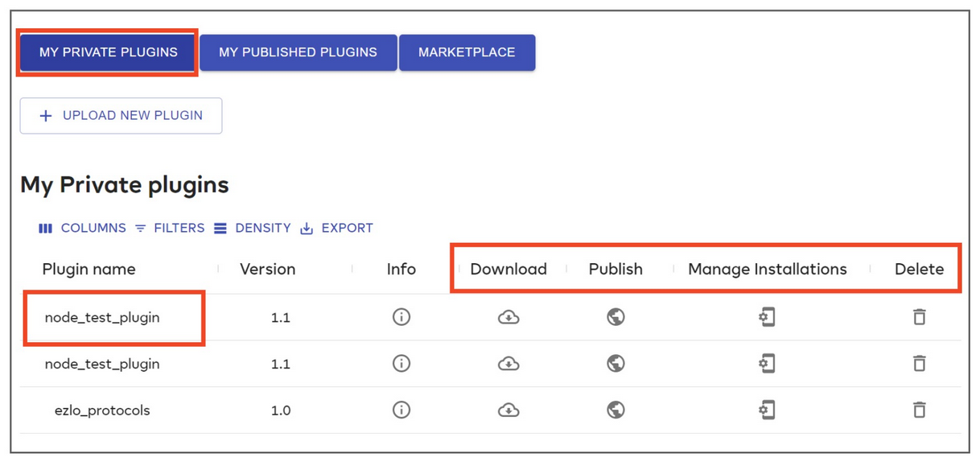Publish the ezlo_protocols plugin
This screenshot has height=466, width=980.
(x=616, y=410)
